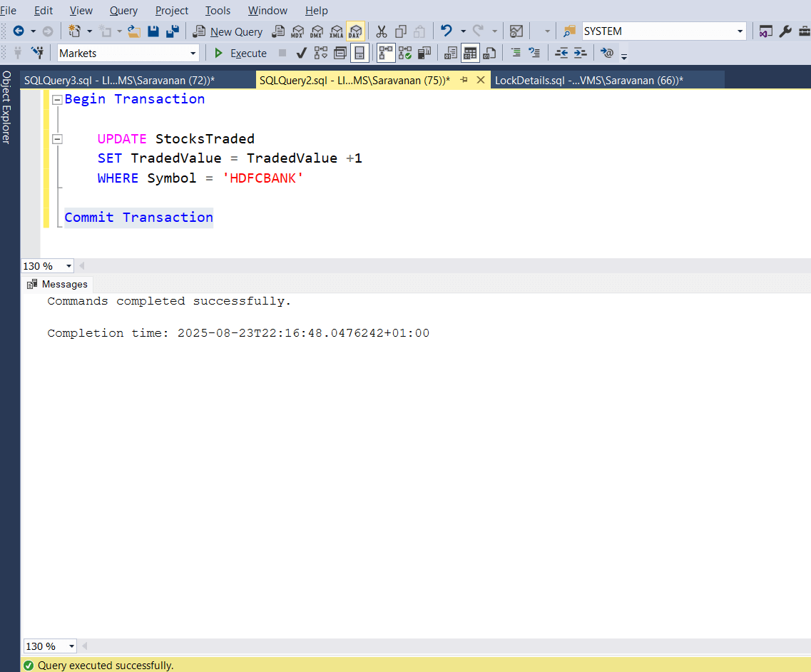
Task: Open Activity Monitor from the toolbar
Action: click(516, 31)
